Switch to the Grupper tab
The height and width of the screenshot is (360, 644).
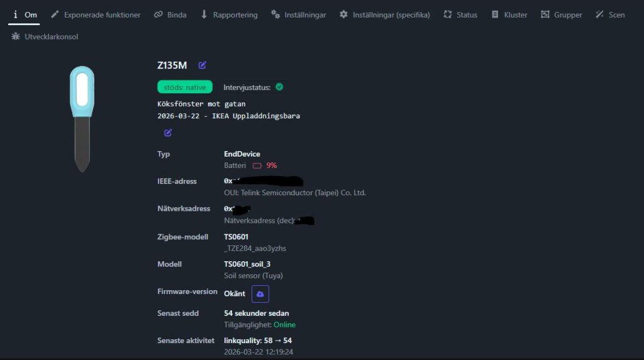click(562, 15)
